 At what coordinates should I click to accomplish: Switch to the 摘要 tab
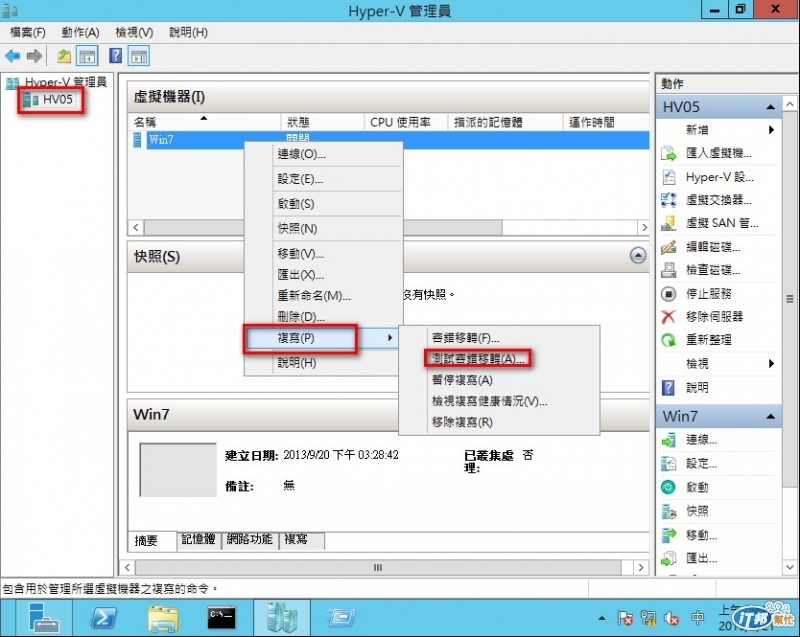tap(152, 541)
